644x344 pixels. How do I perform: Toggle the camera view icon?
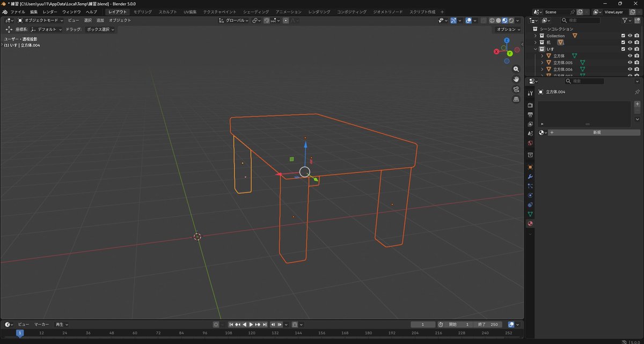[x=516, y=89]
